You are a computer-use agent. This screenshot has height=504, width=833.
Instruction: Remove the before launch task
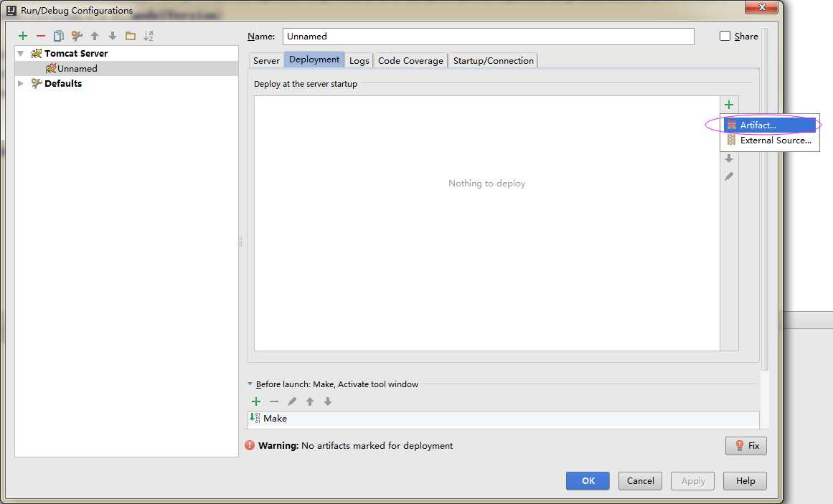point(274,401)
